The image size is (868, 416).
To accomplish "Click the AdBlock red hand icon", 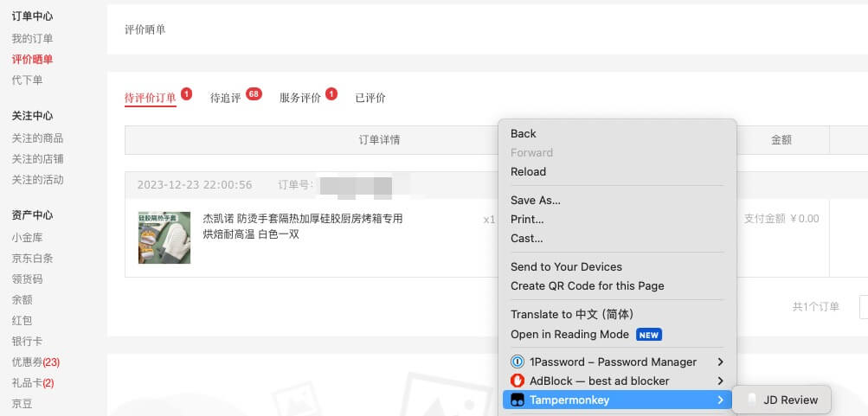I will (517, 381).
